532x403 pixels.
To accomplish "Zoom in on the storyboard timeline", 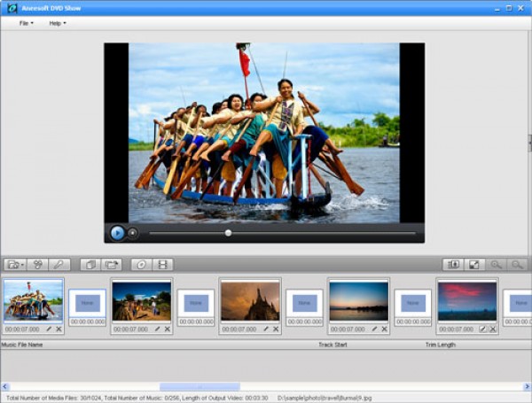I will point(497,264).
